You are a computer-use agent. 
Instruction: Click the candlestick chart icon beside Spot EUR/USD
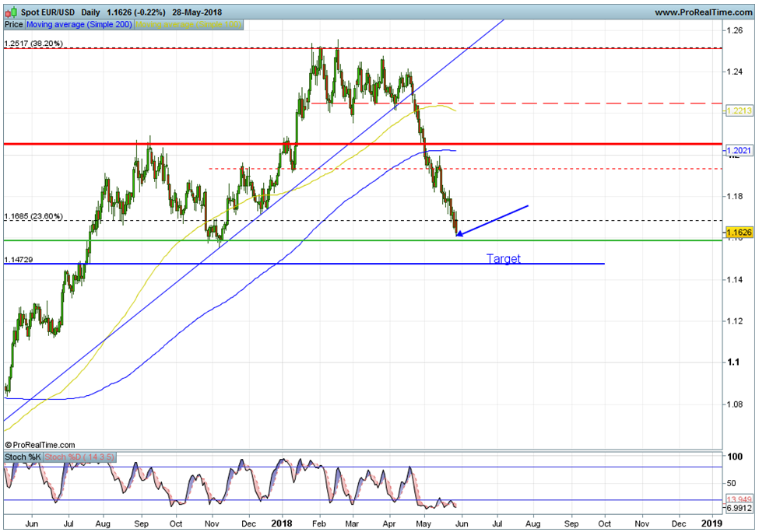[x=11, y=12]
